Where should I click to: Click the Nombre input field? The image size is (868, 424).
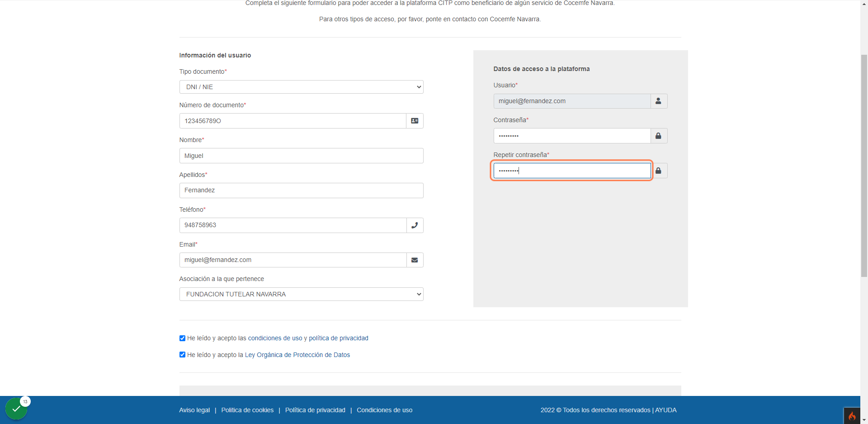[301, 156]
